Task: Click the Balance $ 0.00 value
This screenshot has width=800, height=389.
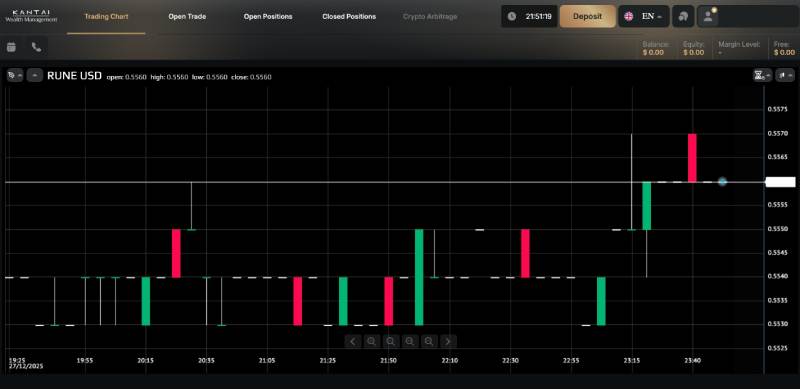Action: point(653,53)
